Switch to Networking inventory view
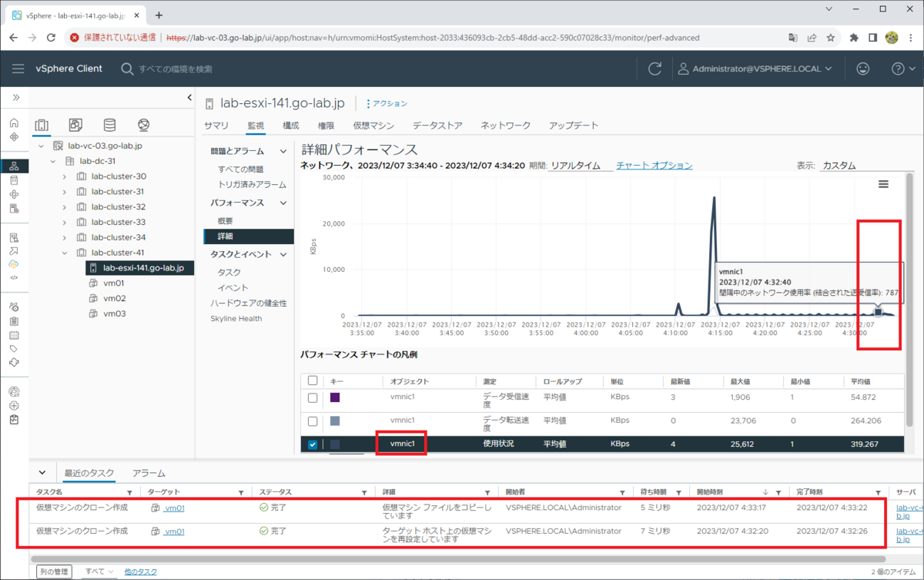This screenshot has height=580, width=924. coord(143,125)
